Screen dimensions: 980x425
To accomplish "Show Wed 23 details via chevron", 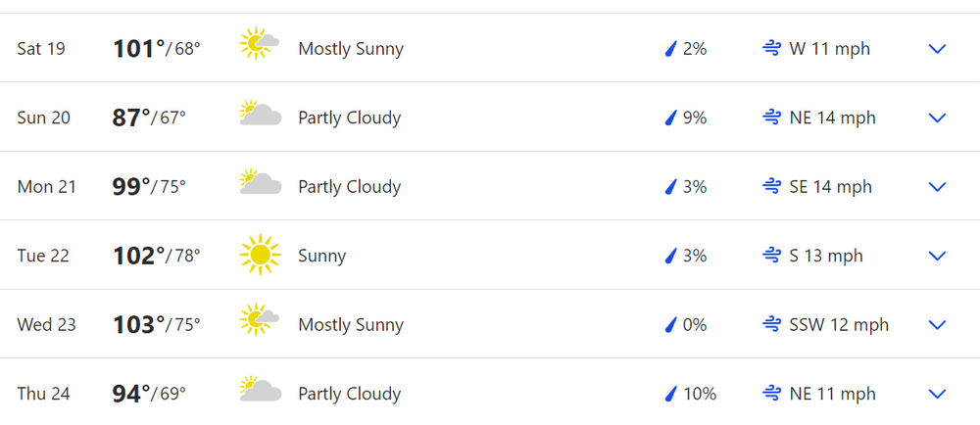I will point(937,325).
